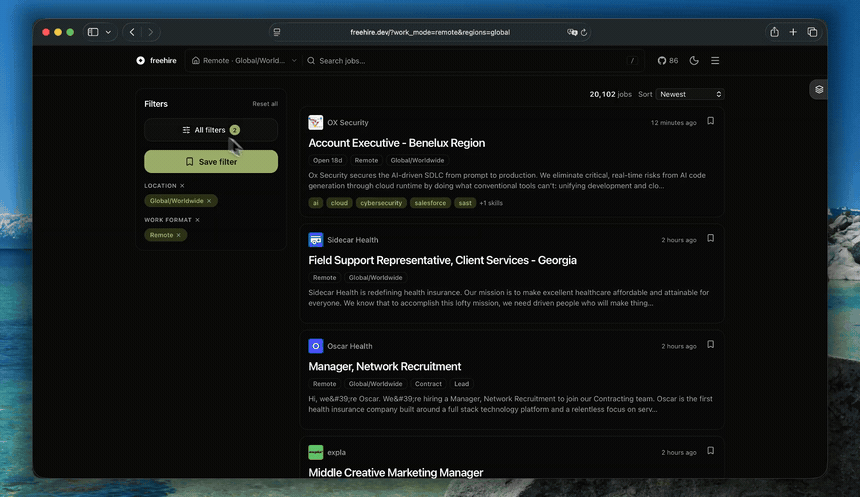Reload the page

584,32
